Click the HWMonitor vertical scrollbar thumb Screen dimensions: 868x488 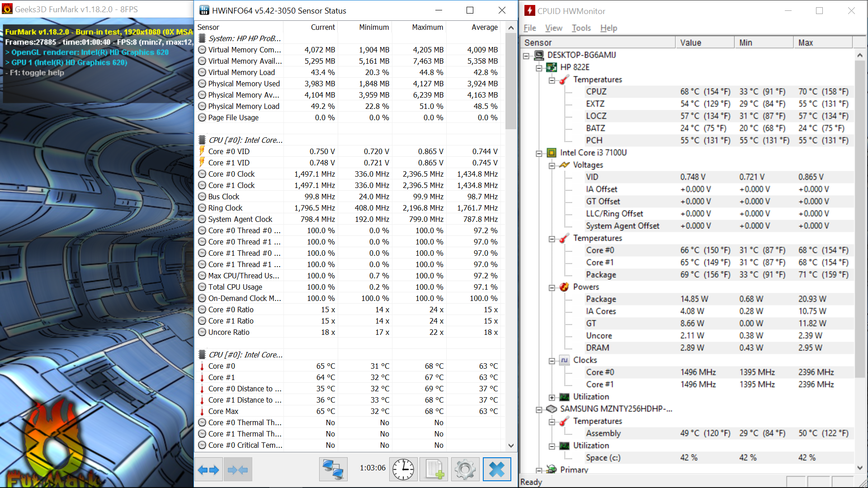860,219
